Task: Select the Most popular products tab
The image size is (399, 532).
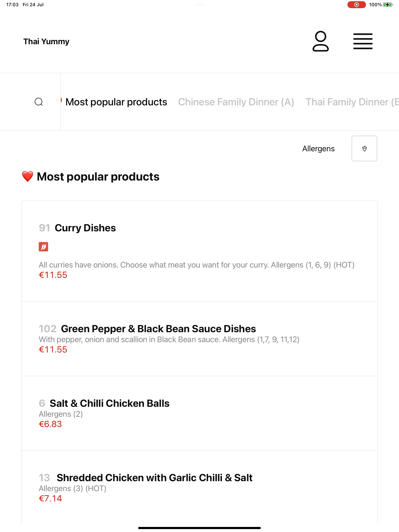Action: click(x=116, y=102)
